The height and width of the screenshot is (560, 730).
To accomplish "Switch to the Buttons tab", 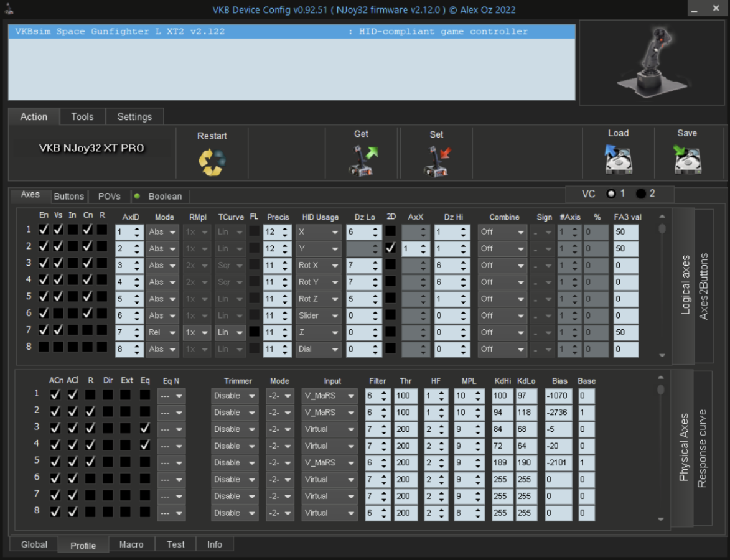I will click(x=68, y=197).
